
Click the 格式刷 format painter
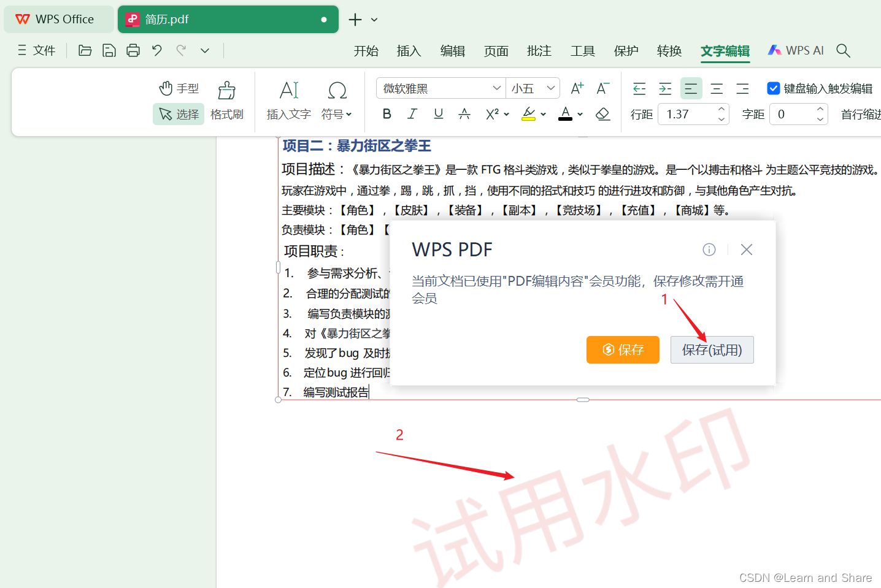tap(227, 101)
